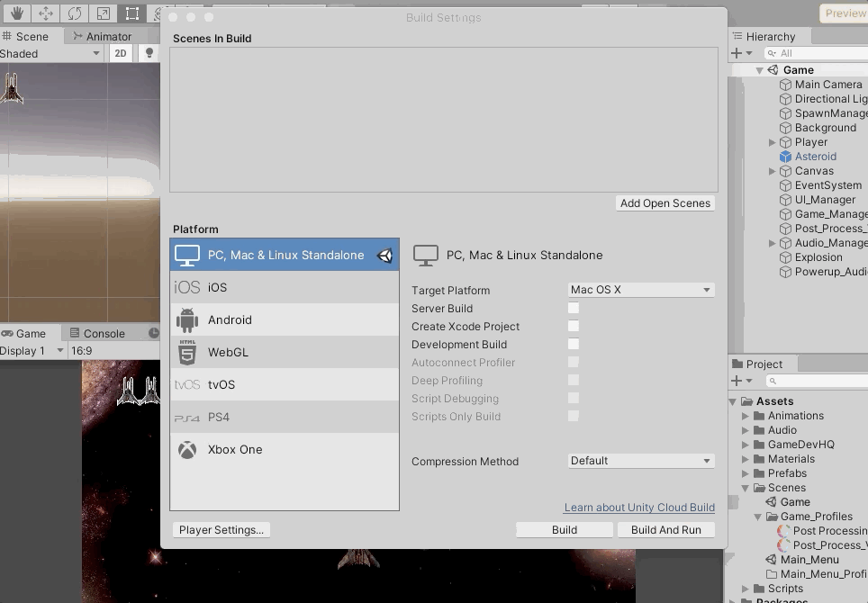Select PC, Mac & Linux Standalone platform
This screenshot has width=868, height=603.
click(285, 255)
